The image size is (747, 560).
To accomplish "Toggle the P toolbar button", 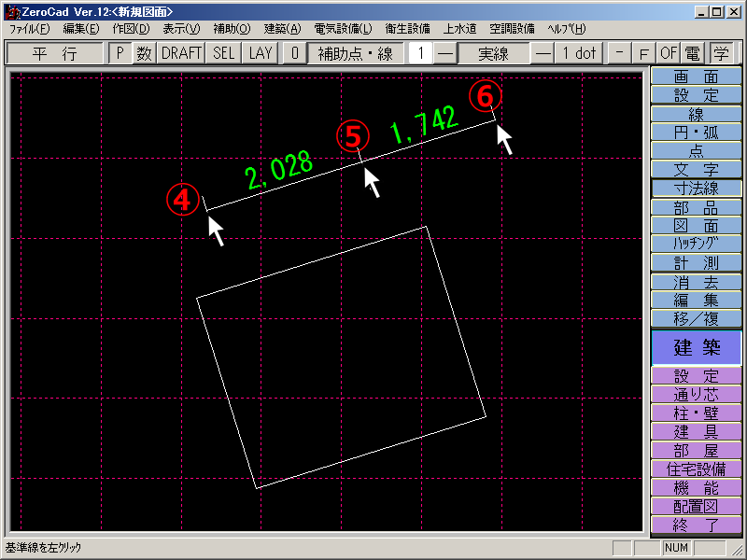I will [120, 53].
